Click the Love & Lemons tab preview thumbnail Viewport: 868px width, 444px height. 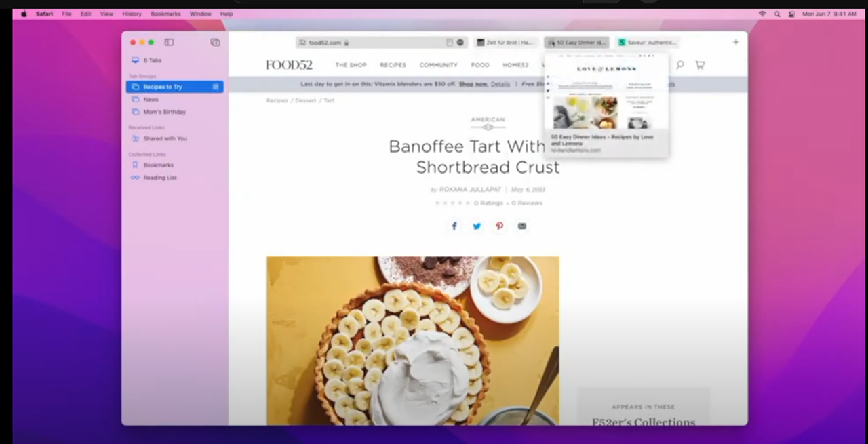coord(606,91)
